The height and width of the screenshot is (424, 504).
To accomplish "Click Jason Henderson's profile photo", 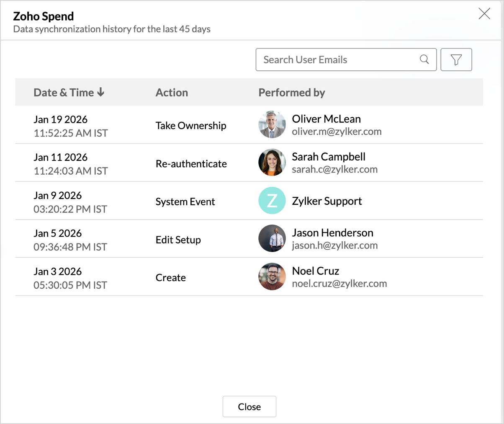I will pos(272,238).
